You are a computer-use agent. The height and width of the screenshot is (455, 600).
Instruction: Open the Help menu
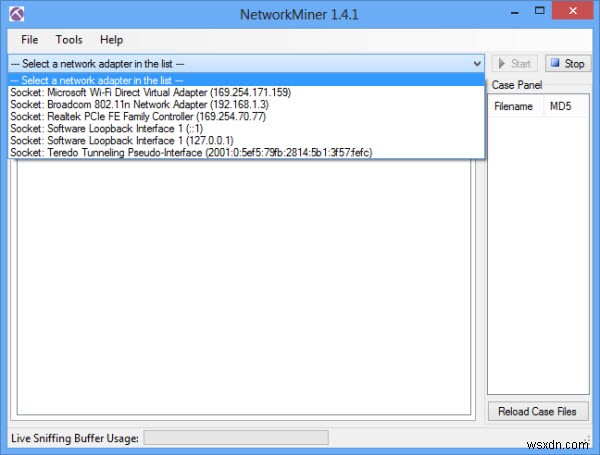[111, 40]
